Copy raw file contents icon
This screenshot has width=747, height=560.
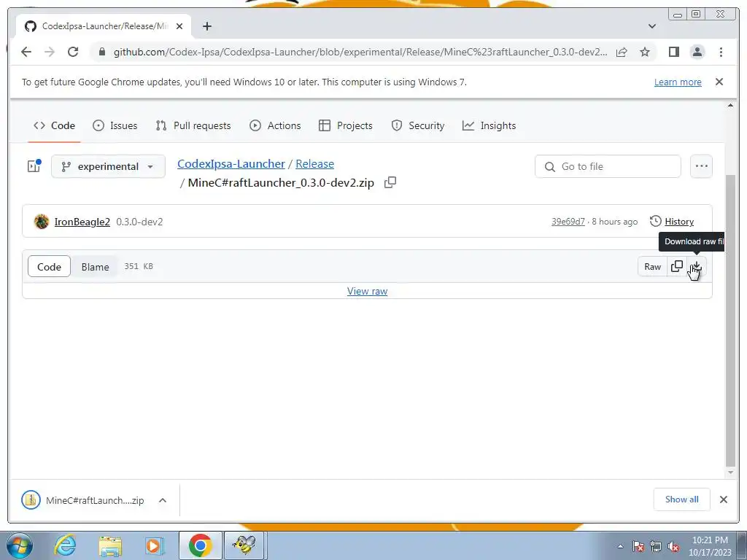676,266
